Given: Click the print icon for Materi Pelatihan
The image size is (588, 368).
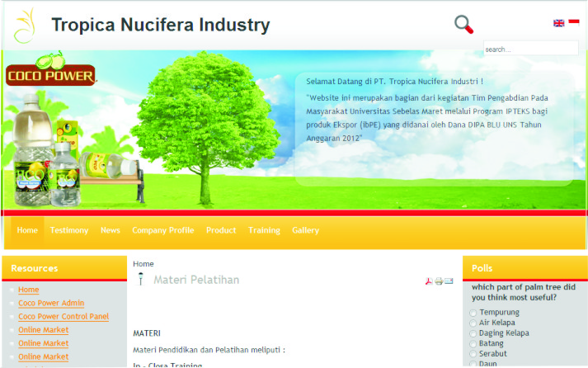Looking at the screenshot, I should 439,281.
